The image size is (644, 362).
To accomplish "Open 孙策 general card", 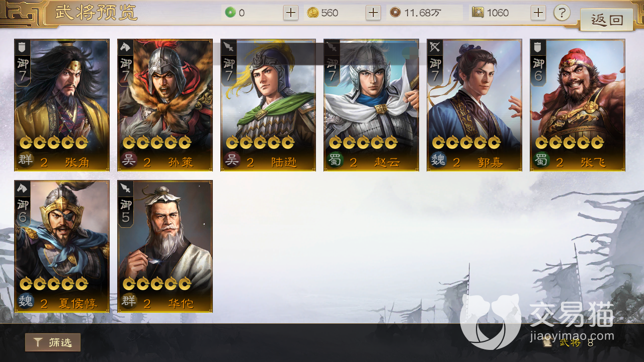I will (x=165, y=105).
